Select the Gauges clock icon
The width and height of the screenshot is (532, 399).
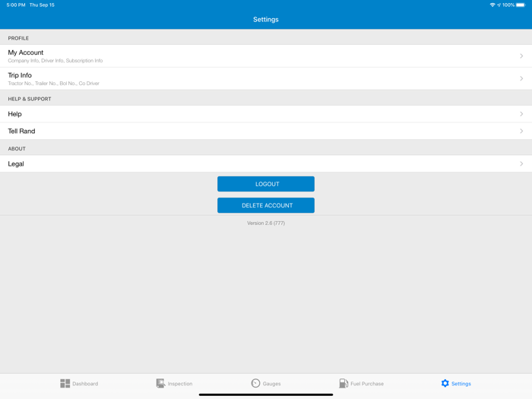(255, 383)
